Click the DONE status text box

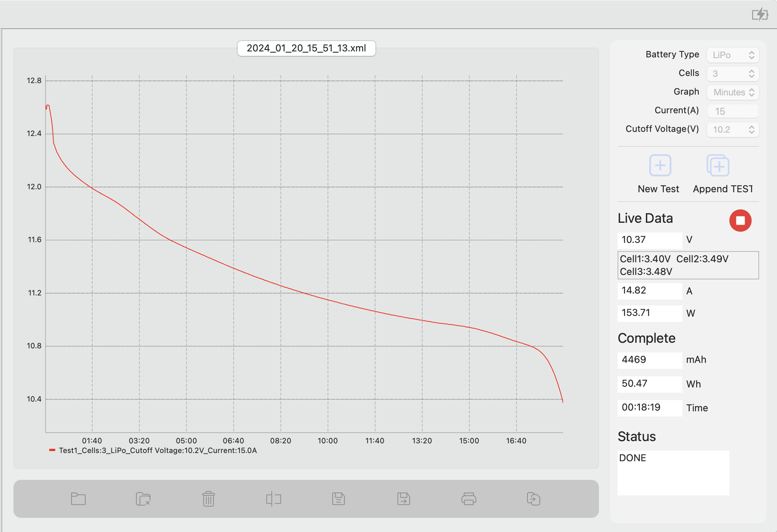[x=673, y=472]
